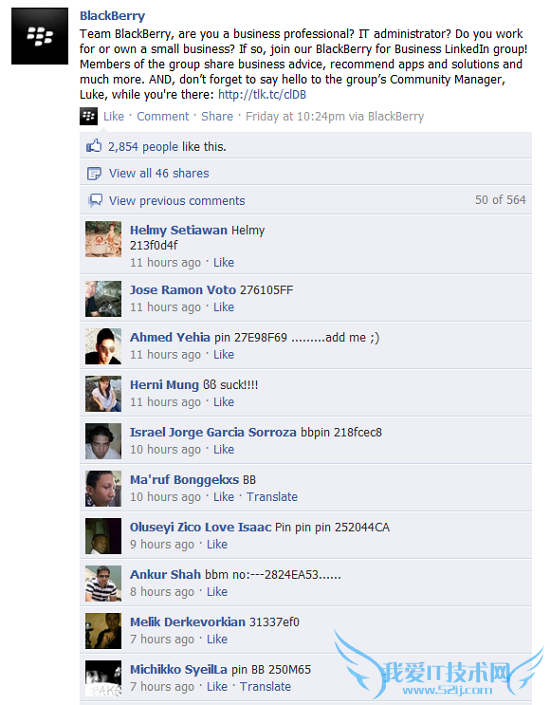The width and height of the screenshot is (550, 705).
Task: Expand View all 46 shares
Action: pyautogui.click(x=159, y=173)
